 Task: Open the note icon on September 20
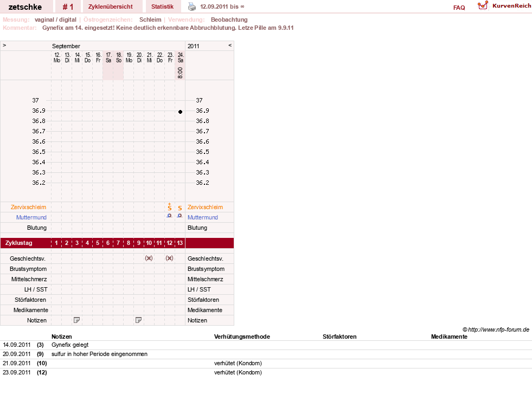click(138, 320)
